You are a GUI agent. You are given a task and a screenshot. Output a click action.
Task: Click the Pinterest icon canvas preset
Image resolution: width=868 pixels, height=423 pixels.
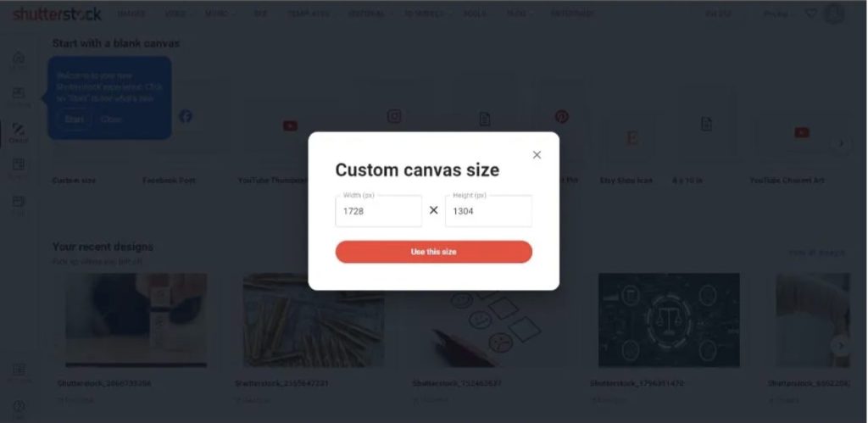(x=562, y=116)
